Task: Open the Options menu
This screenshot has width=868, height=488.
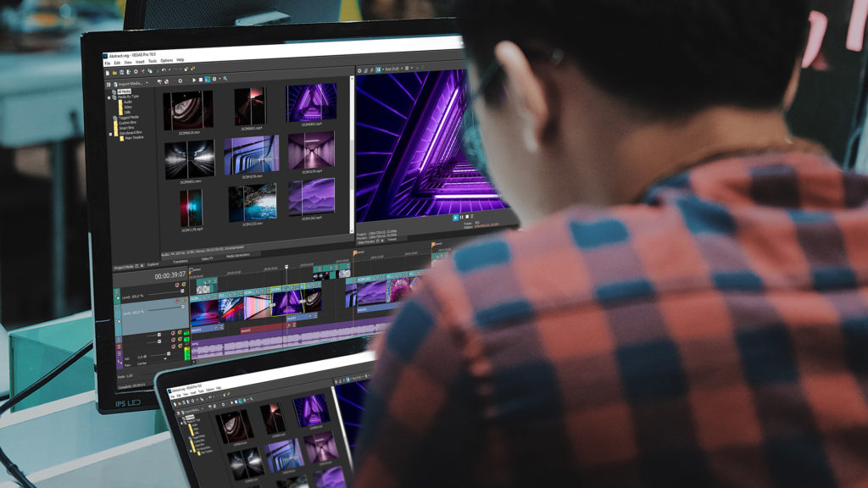Action: click(166, 62)
